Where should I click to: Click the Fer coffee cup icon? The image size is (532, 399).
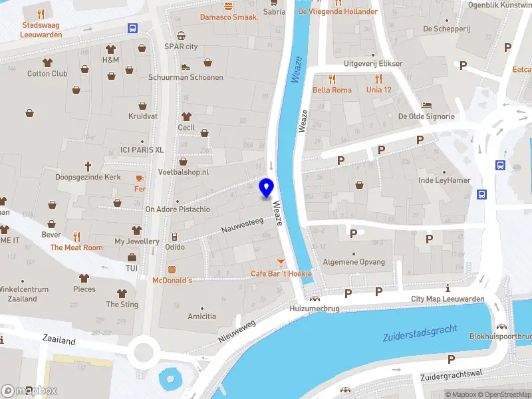[x=140, y=178]
